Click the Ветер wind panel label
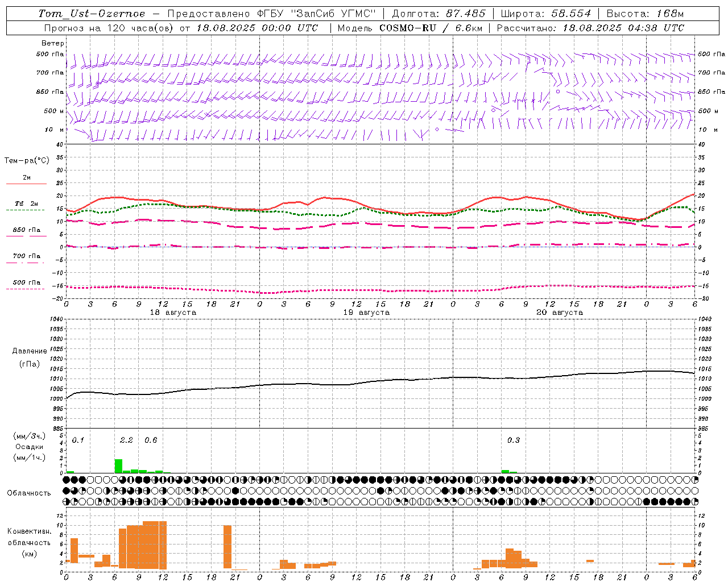 tap(53, 43)
